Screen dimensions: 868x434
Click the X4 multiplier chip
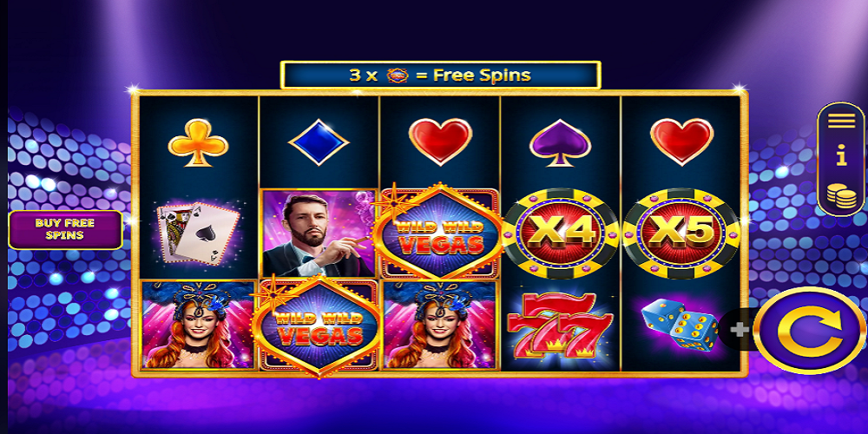(x=560, y=233)
